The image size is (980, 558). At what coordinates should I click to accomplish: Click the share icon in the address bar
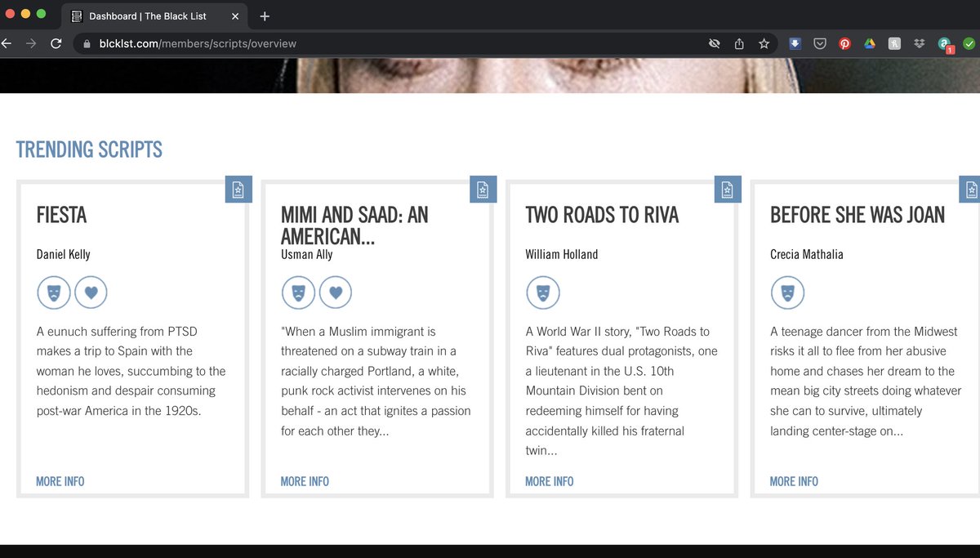click(x=739, y=44)
